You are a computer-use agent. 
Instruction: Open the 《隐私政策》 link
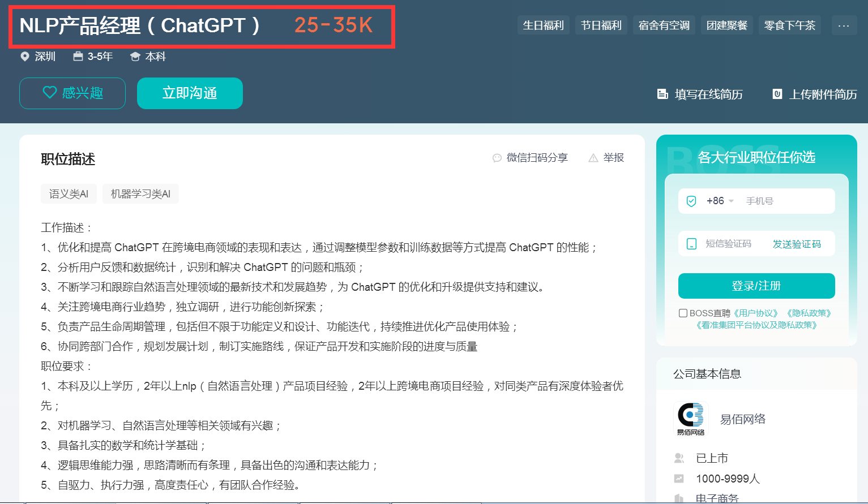tap(809, 313)
